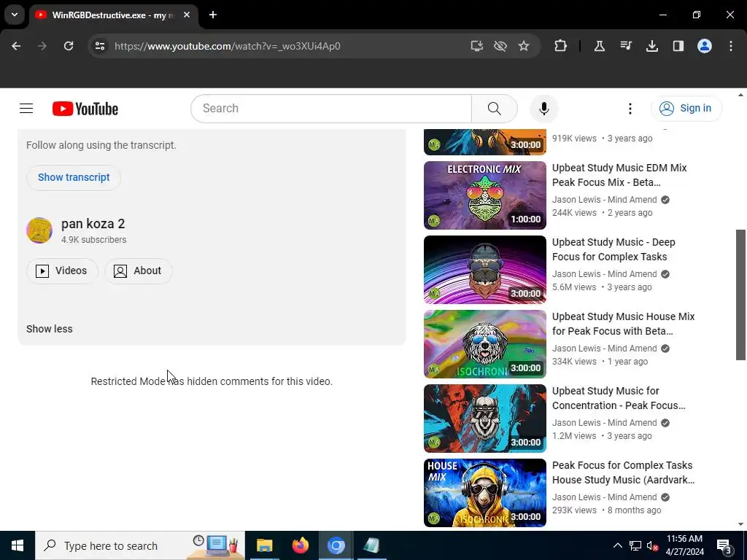Open the Downloads tray
The width and height of the screenshot is (747, 560).
point(651,46)
